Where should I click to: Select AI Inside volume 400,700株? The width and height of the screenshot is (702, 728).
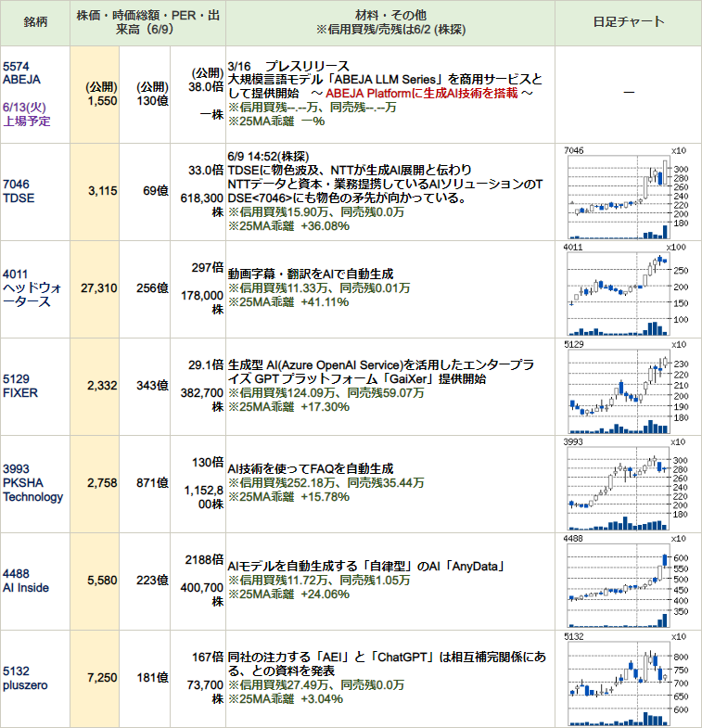pos(202,594)
